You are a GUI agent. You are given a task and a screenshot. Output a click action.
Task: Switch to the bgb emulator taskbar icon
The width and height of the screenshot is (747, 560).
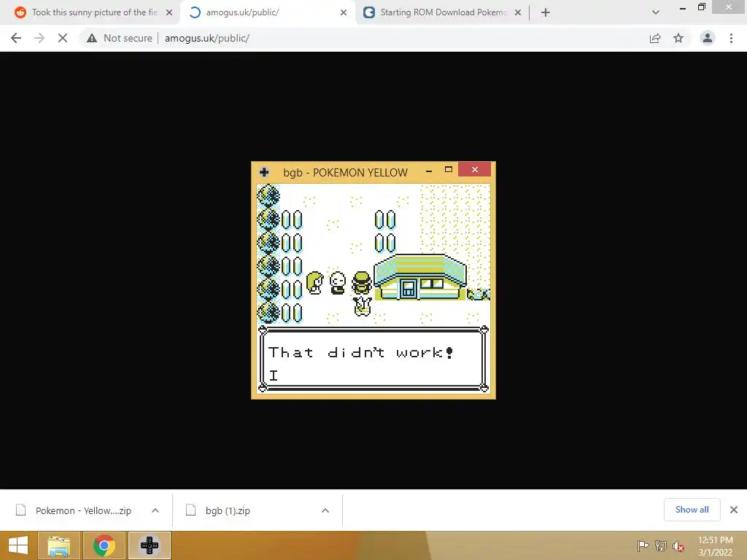tap(149, 545)
